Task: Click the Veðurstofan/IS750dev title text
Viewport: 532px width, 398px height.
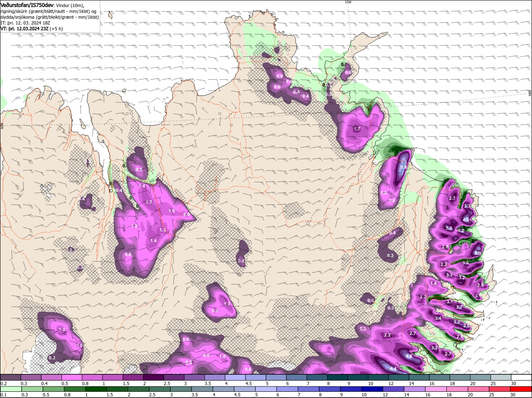Action: [27, 5]
